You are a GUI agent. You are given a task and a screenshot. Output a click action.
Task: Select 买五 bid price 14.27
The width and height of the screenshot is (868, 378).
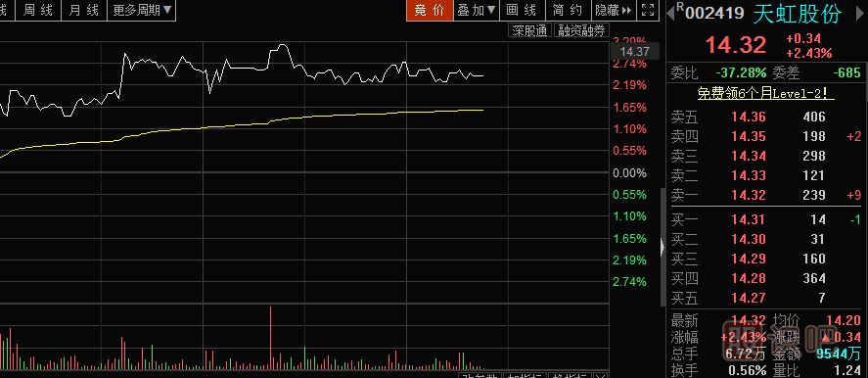(749, 298)
